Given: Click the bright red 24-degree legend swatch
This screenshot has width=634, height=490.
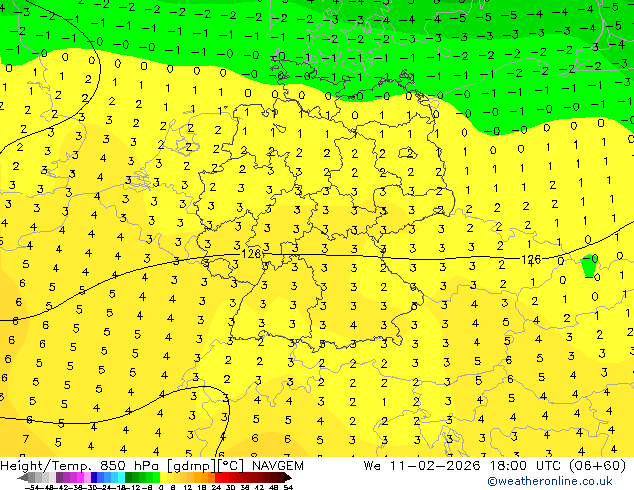Looking at the screenshot, I should coord(218,478).
